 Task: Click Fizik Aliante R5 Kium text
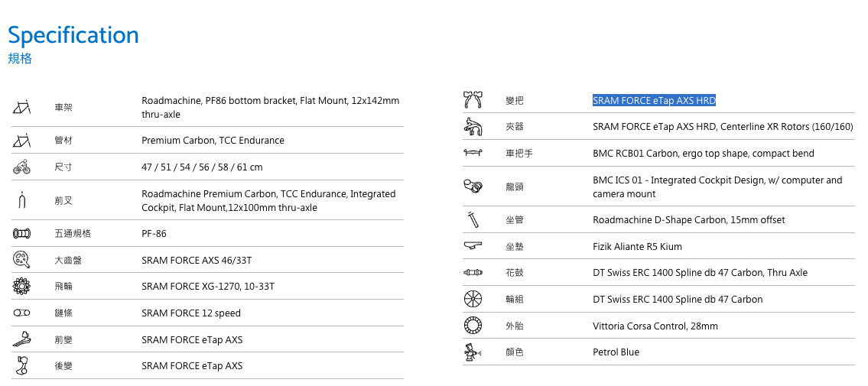click(637, 246)
